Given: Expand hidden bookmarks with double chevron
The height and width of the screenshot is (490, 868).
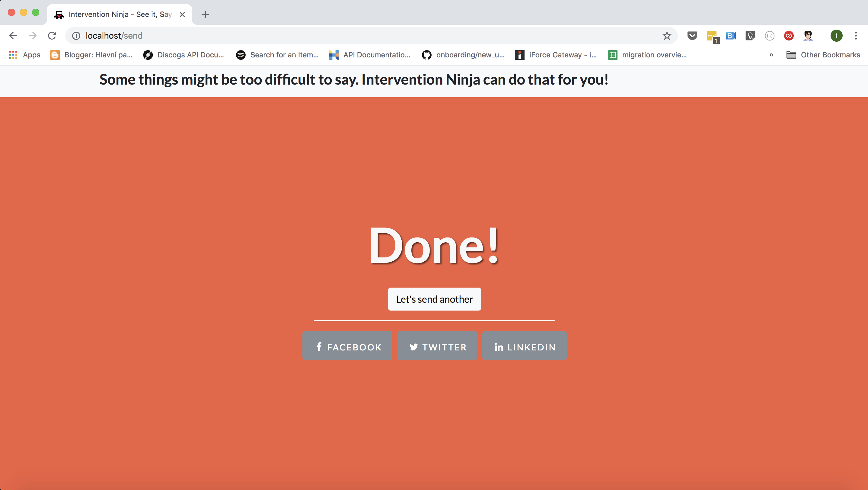Looking at the screenshot, I should [771, 55].
